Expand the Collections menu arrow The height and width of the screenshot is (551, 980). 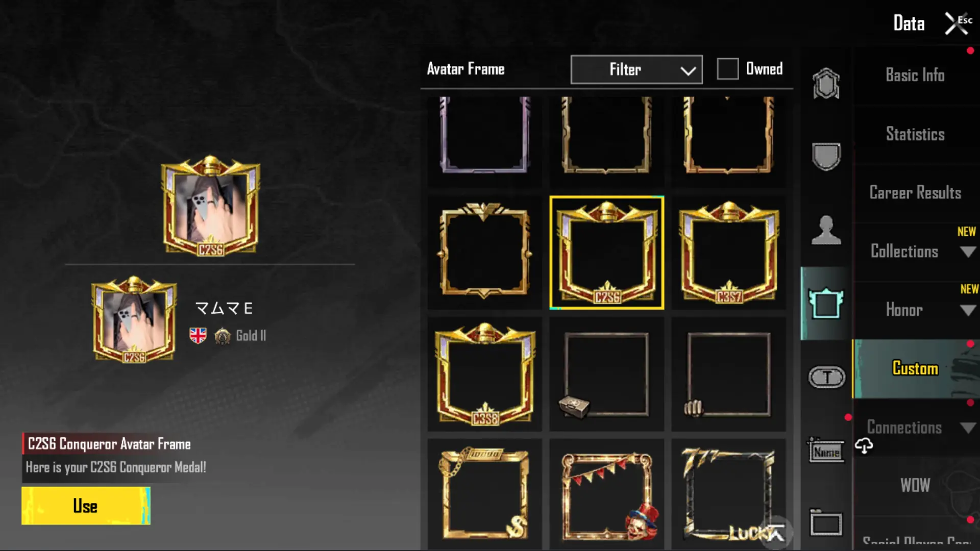tap(967, 252)
